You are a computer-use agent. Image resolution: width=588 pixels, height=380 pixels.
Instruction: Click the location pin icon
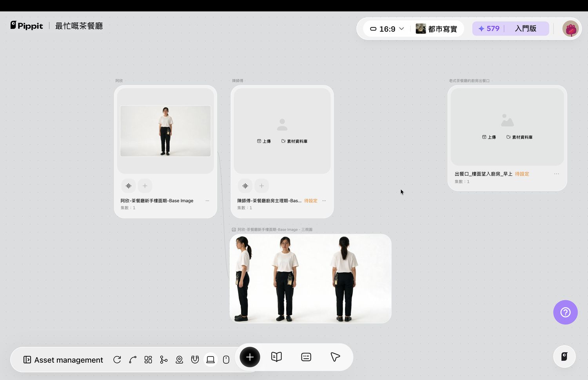click(x=179, y=360)
